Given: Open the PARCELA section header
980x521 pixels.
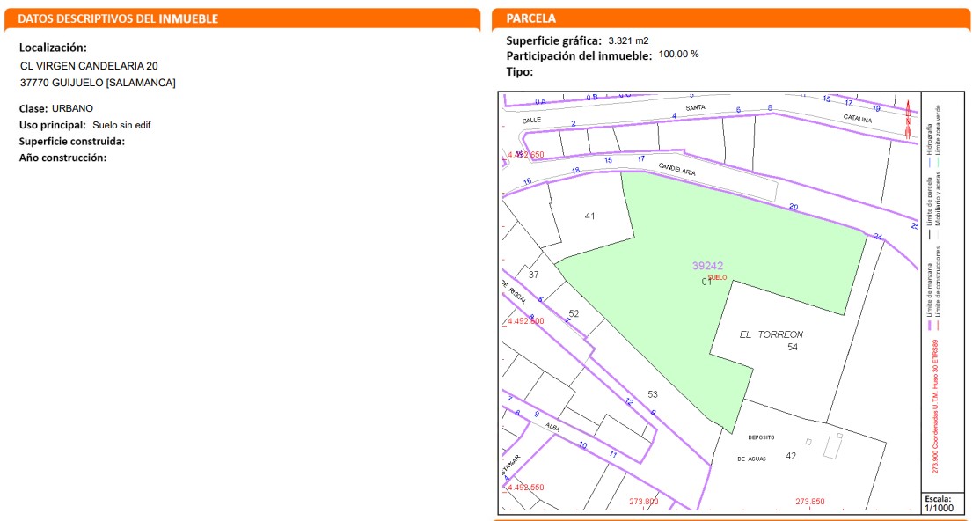Looking at the screenshot, I should click(530, 18).
